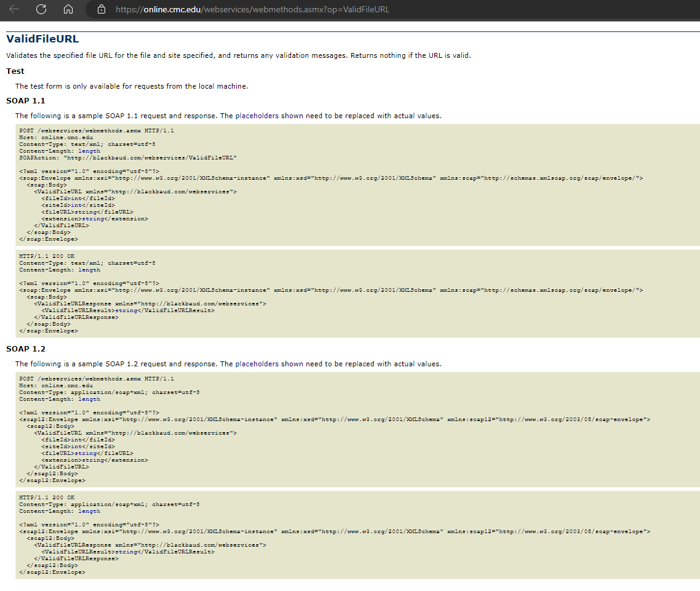This screenshot has height=591, width=700.
Task: Click the length placeholder in the SOAP 1.1 response
Action: 89,270
